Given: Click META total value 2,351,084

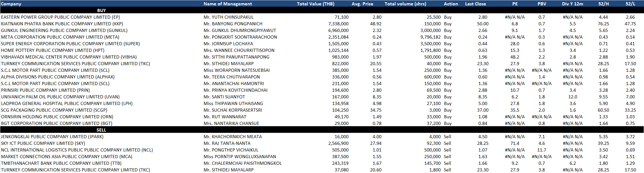Looking at the screenshot, I should coord(338,37).
